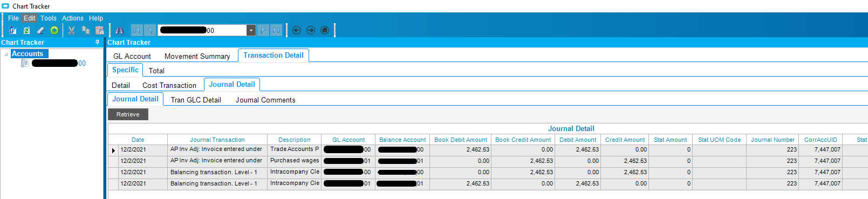
Task: Select the current row indicator arrow
Action: (x=113, y=150)
